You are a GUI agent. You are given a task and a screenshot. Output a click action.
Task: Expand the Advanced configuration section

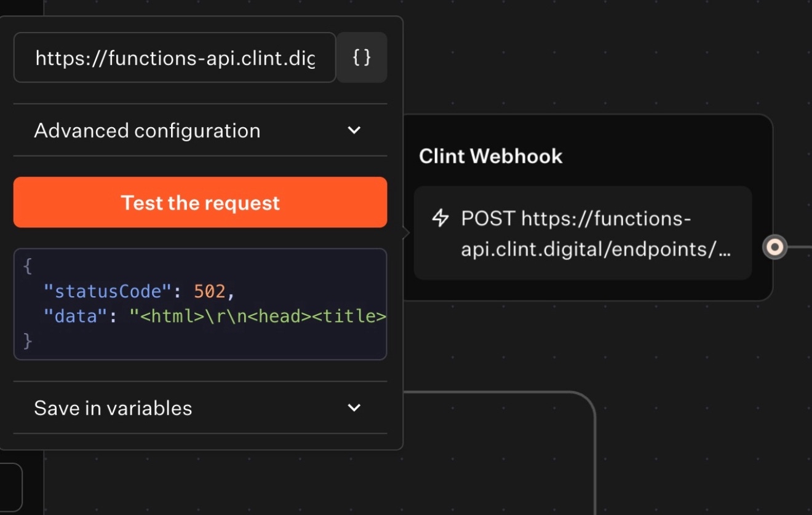coord(200,130)
